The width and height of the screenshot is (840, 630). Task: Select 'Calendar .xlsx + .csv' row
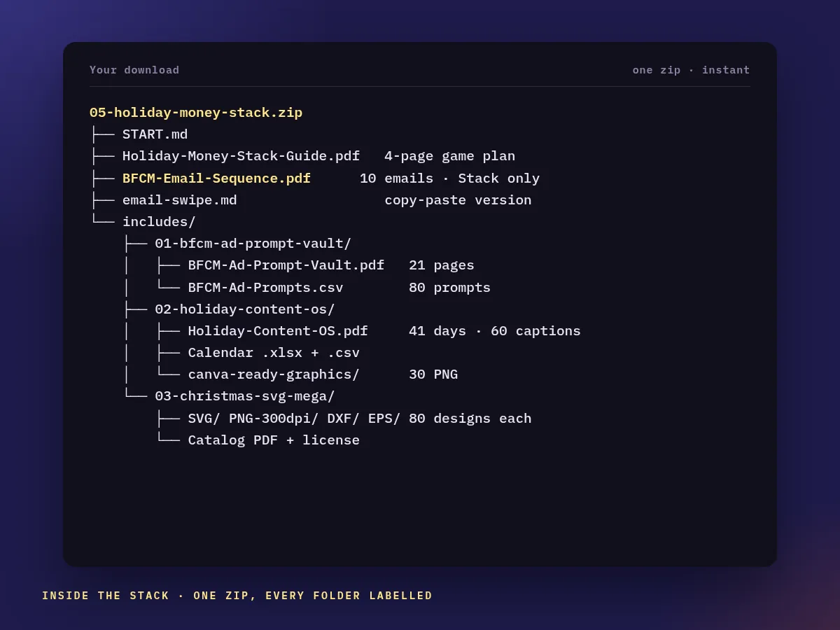274,353
